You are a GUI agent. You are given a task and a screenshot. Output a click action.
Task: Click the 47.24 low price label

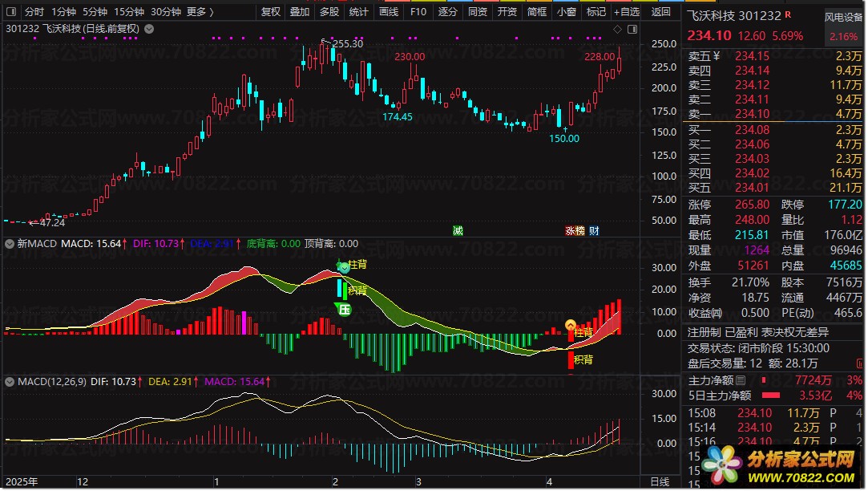click(53, 223)
